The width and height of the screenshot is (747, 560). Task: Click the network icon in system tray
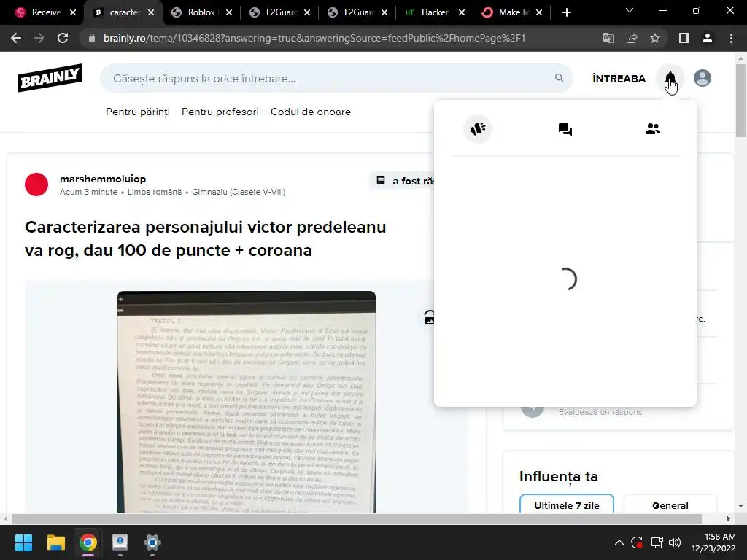657,542
